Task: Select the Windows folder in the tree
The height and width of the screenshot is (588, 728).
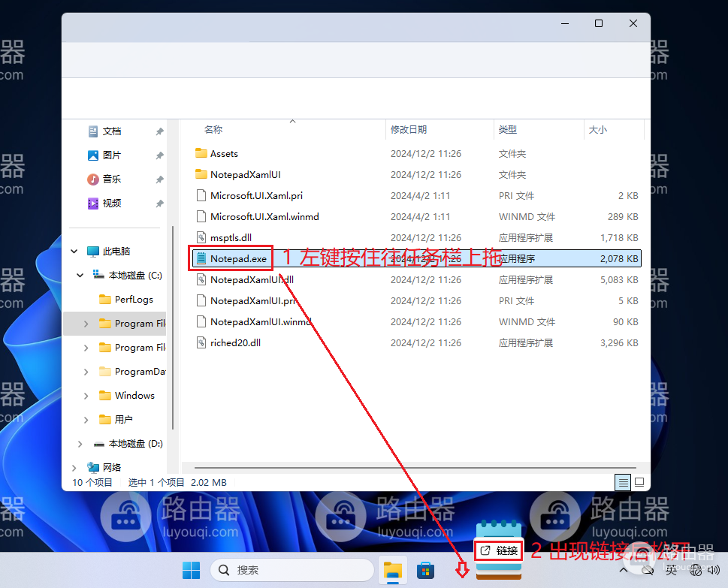Action: [x=134, y=396]
